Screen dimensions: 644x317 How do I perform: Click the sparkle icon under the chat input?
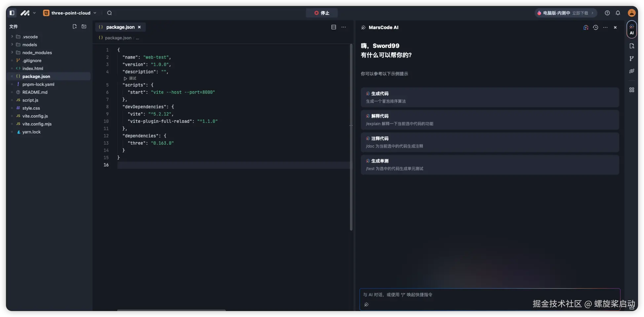(x=366, y=304)
